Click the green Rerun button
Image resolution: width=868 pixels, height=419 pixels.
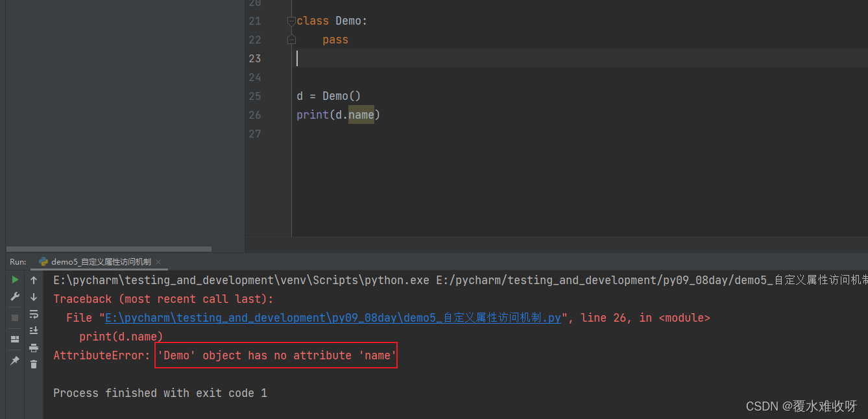click(x=15, y=280)
